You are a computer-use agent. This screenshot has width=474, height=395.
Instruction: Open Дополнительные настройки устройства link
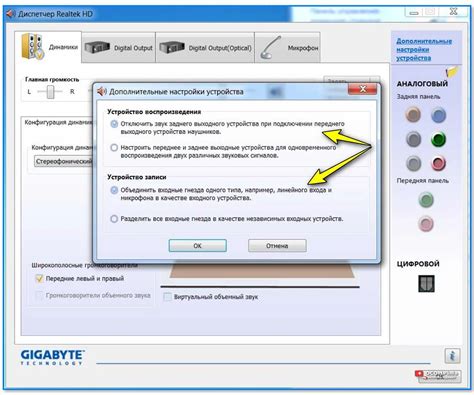(x=424, y=49)
